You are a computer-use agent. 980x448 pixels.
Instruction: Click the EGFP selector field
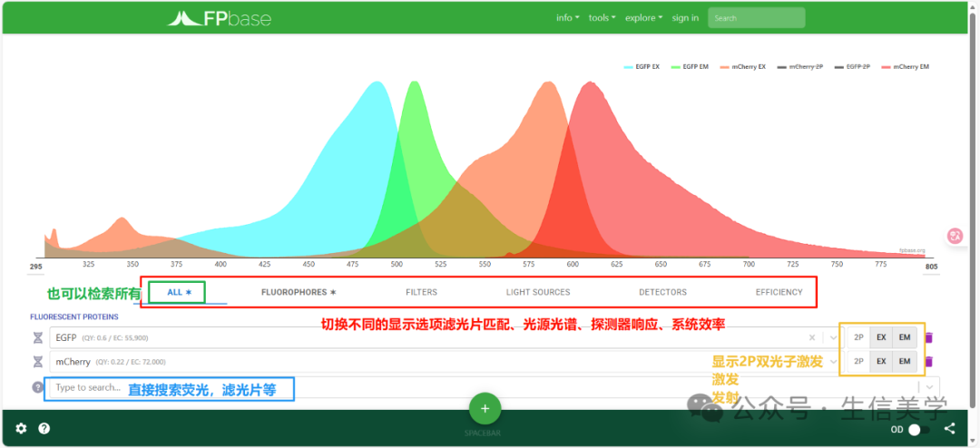446,337
